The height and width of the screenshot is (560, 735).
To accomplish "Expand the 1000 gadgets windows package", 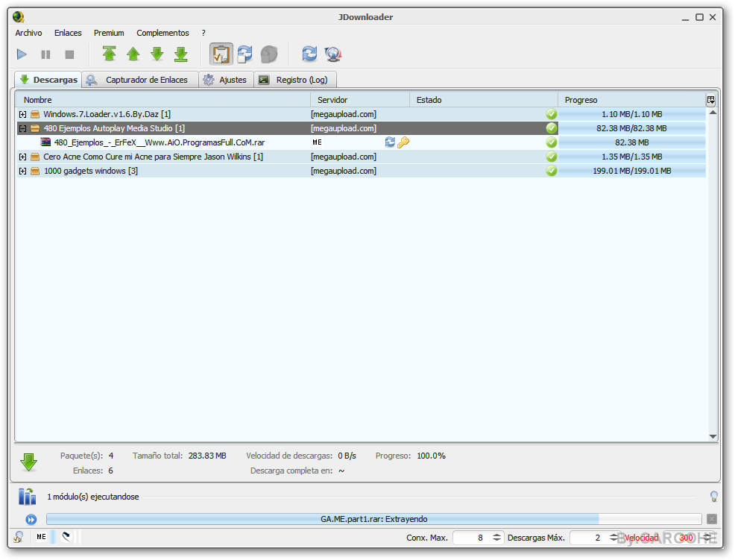I will coord(23,171).
